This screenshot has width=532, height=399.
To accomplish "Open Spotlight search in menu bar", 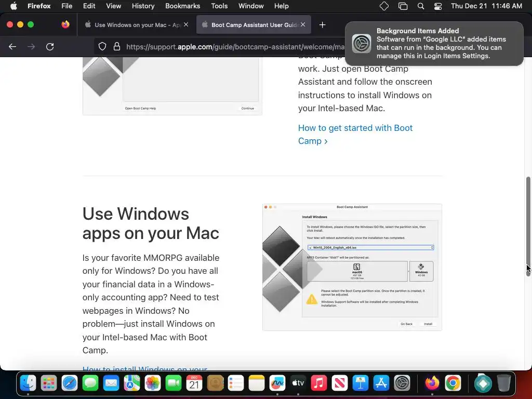I will pos(421,6).
